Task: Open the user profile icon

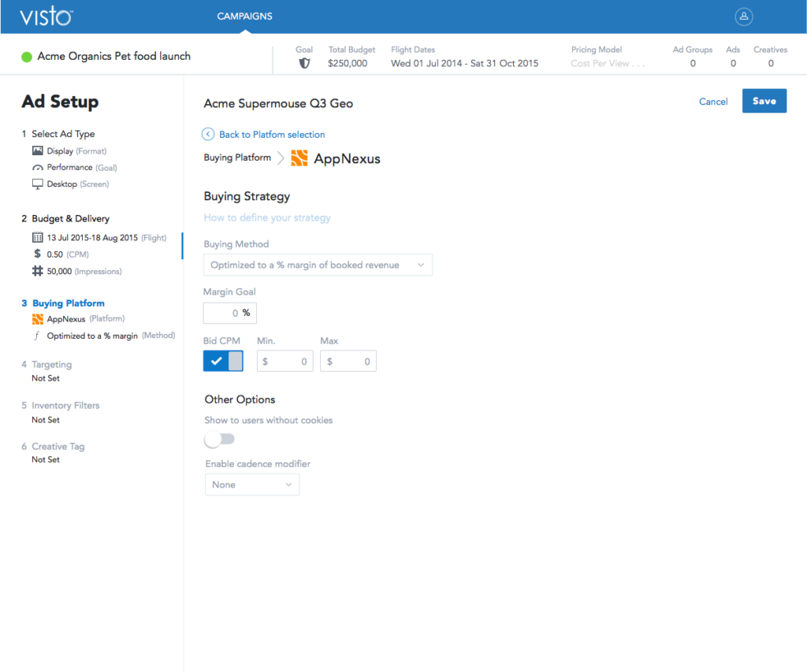Action: (744, 17)
